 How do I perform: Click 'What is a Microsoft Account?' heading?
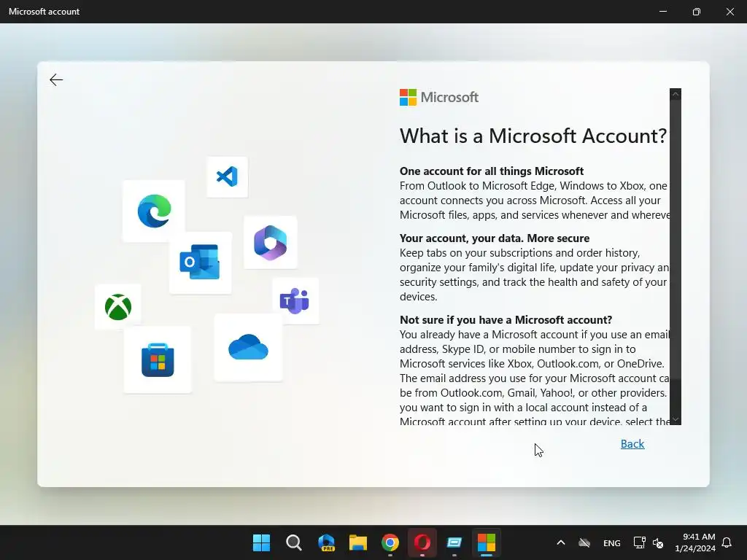tap(533, 136)
